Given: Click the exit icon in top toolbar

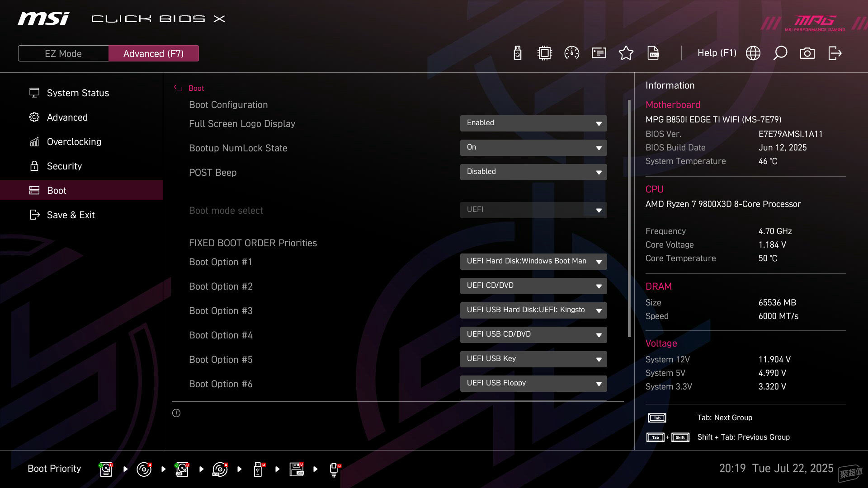Looking at the screenshot, I should [835, 53].
